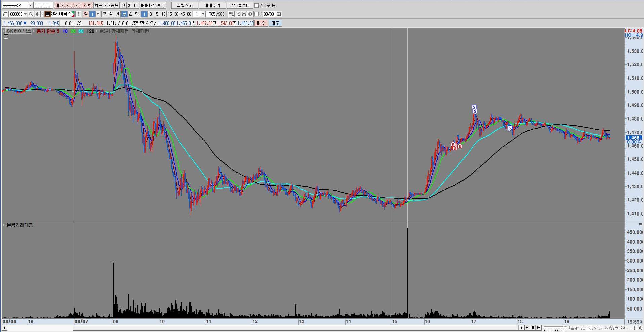Click the bottom zoom magnifier icon
Screen dimensions: 644x332
[x=623, y=328]
